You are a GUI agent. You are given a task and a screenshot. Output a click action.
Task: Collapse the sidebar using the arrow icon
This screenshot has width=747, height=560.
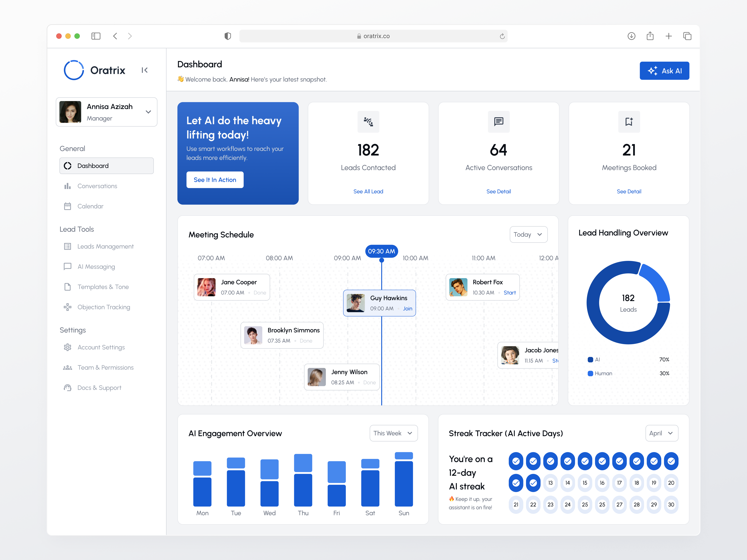[x=145, y=70]
